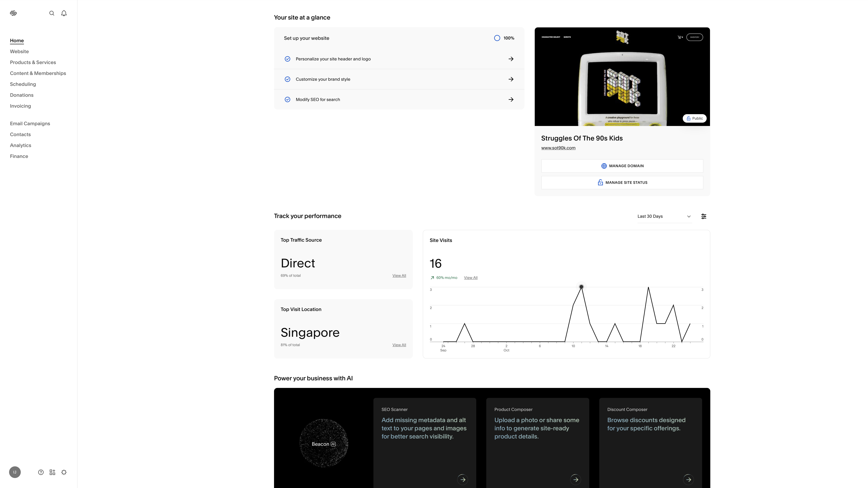
Task: Open Products & Services menu item
Action: (33, 62)
